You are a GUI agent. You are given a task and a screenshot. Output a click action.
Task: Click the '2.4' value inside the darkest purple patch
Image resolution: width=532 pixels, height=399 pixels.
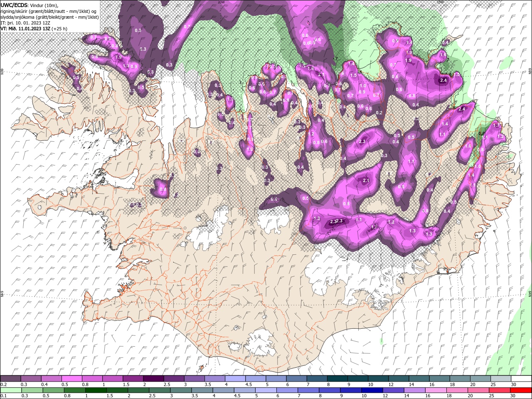(x=443, y=81)
